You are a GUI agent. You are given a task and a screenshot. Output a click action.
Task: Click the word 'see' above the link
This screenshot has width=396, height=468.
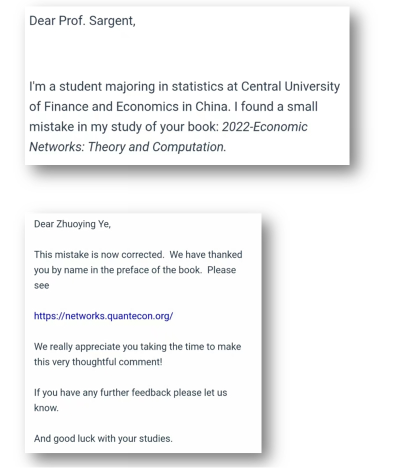pos(41,286)
